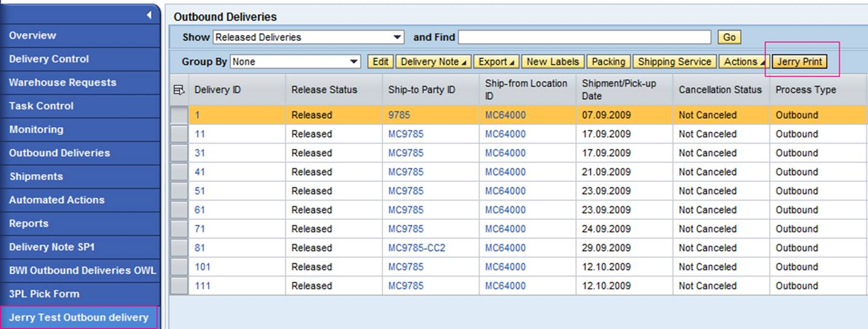This screenshot has height=329, width=868.
Task: Sort by Shipment/Pick-up Date column header
Action: 624,90
